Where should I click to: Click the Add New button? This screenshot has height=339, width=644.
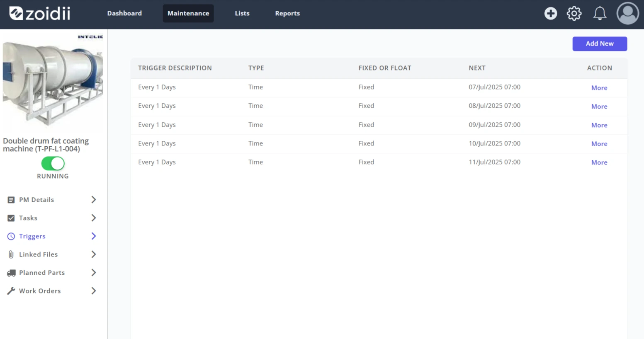(x=600, y=44)
